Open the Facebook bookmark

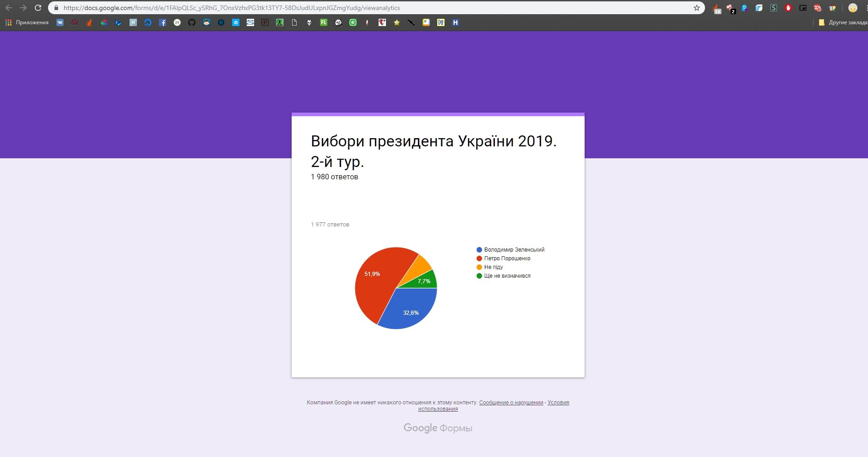point(163,22)
